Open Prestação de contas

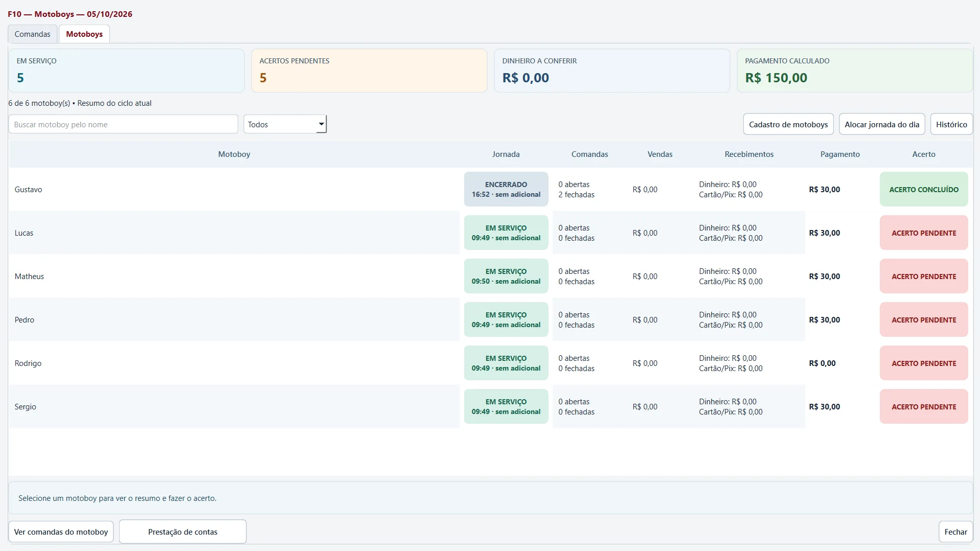click(x=183, y=532)
